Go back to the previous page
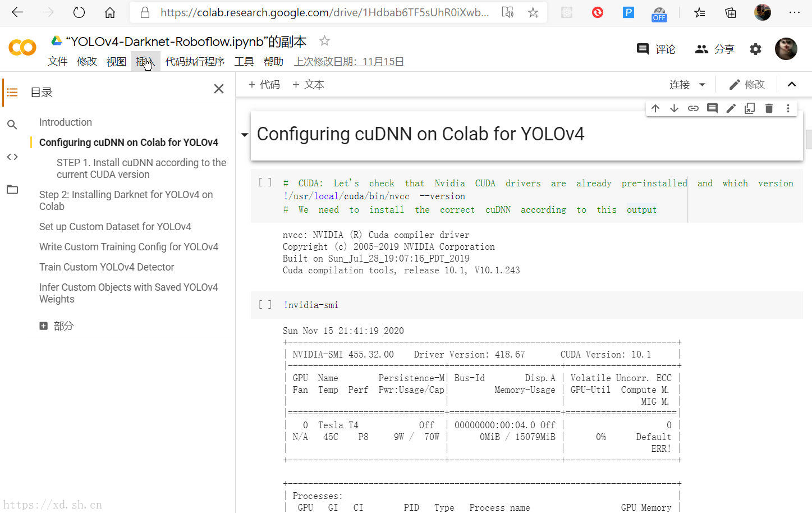 pos(17,12)
